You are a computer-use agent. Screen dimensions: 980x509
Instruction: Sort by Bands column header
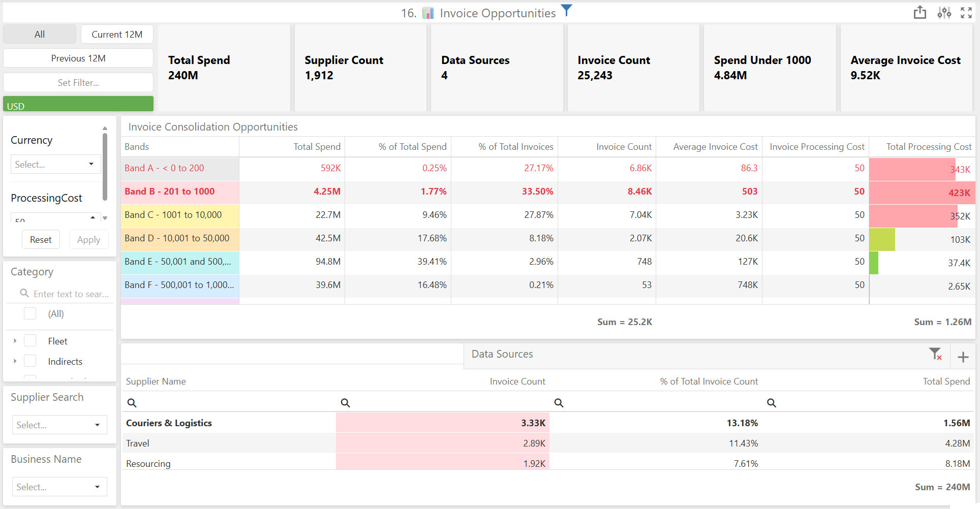180,147
